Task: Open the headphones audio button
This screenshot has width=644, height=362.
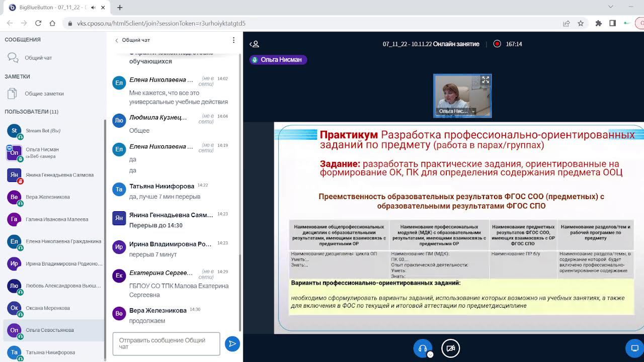Action: coord(423,348)
